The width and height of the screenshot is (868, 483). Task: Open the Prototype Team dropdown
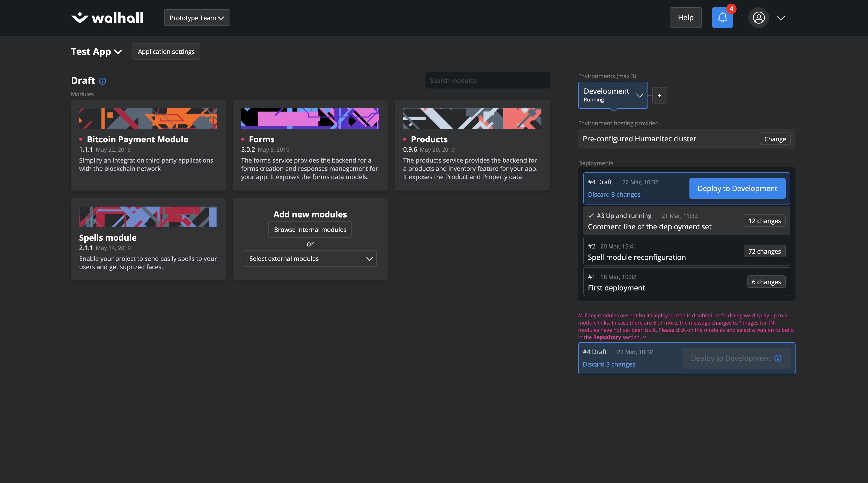(x=197, y=18)
